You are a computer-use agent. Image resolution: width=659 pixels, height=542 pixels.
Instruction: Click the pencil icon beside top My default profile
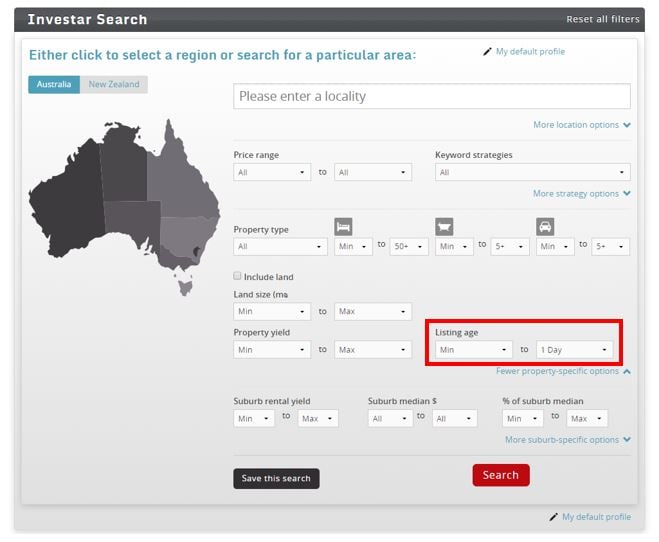487,52
